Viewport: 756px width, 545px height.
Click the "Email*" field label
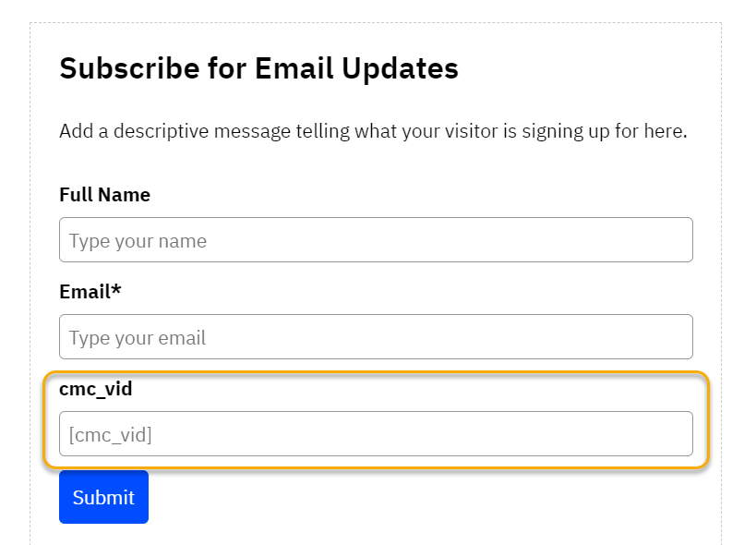click(x=90, y=292)
